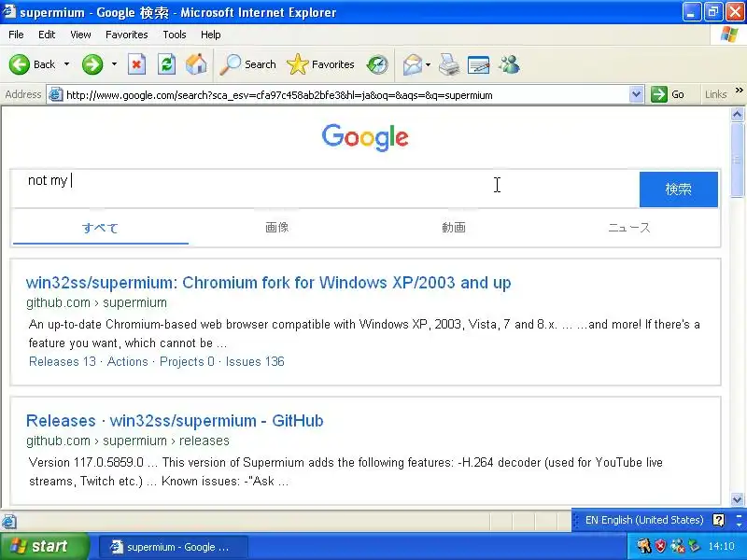747x560 pixels.
Task: Open the History clock icon
Action: (377, 64)
